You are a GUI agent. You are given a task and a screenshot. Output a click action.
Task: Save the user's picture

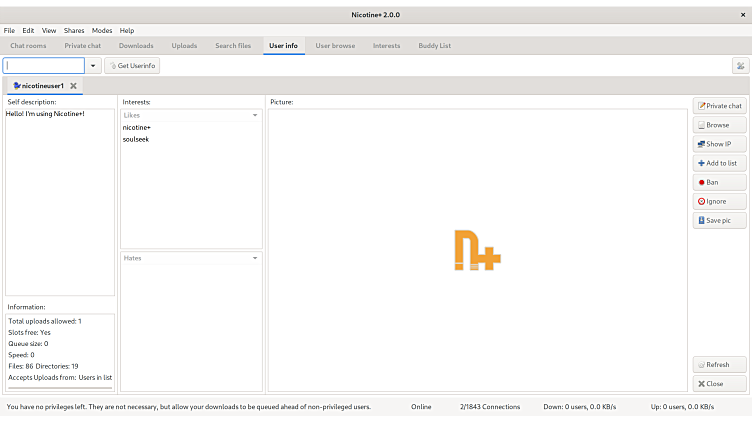tap(719, 220)
